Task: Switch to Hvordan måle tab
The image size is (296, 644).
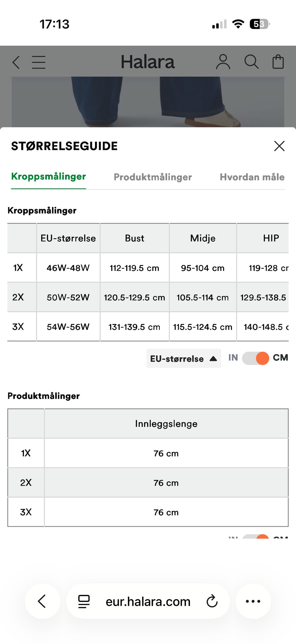Action: point(252,177)
